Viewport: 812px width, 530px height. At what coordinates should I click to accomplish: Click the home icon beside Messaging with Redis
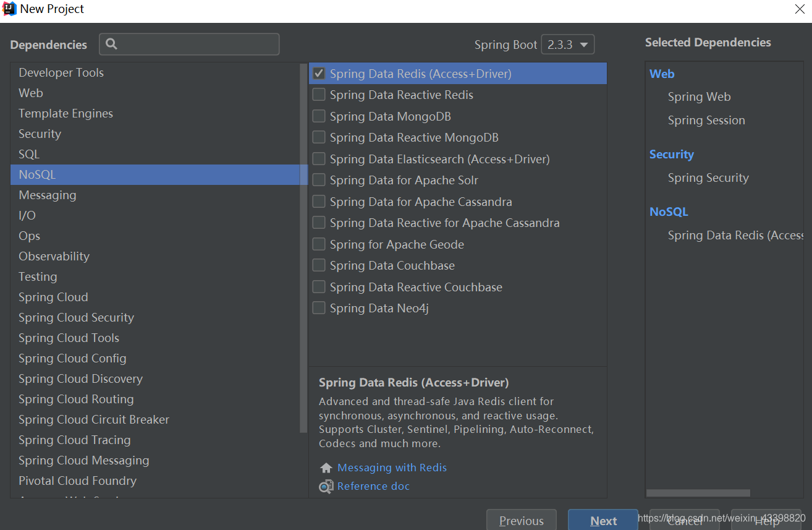click(326, 468)
